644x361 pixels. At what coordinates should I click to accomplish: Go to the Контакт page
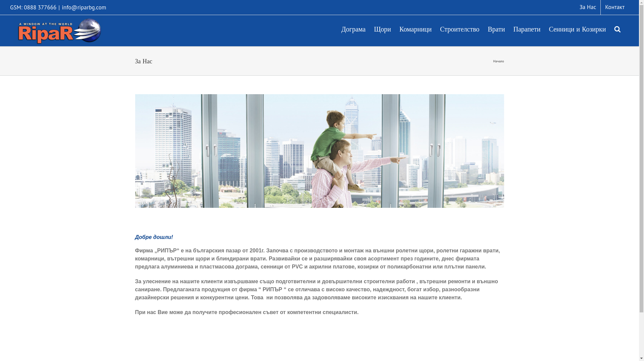(614, 7)
